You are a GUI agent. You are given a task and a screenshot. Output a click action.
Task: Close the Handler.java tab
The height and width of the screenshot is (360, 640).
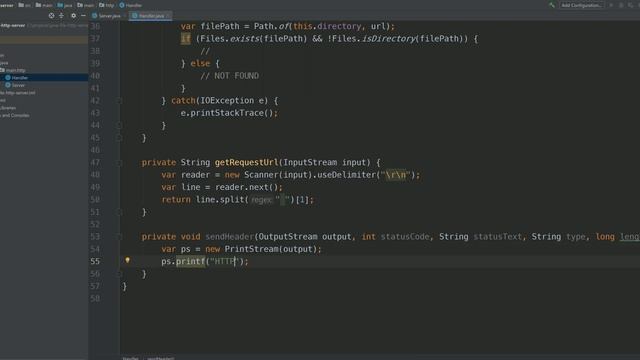(x=168, y=16)
